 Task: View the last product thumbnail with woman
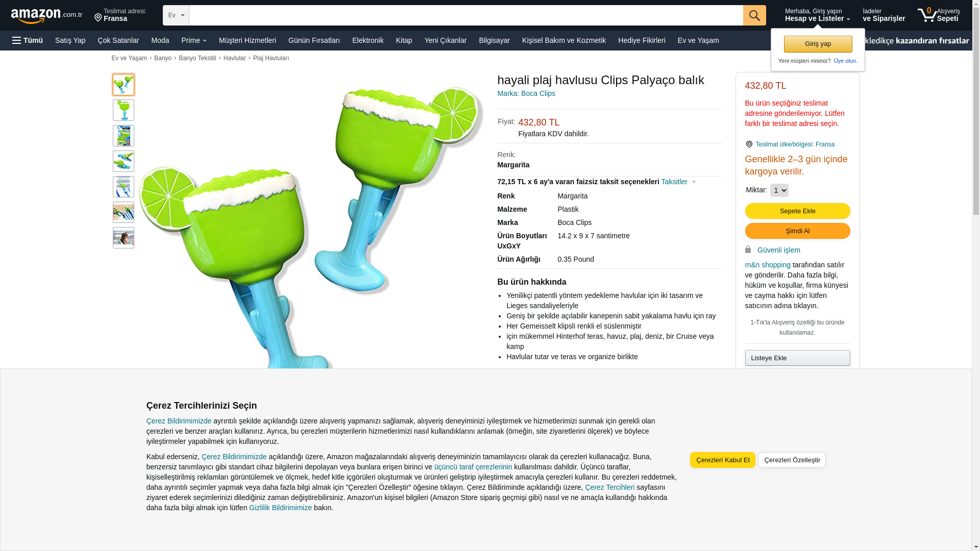(124, 238)
